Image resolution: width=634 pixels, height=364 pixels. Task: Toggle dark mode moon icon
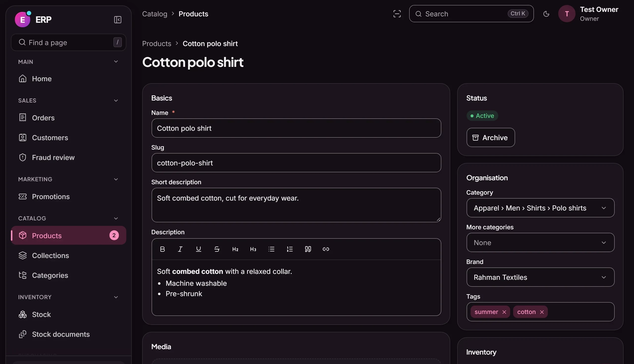[546, 14]
